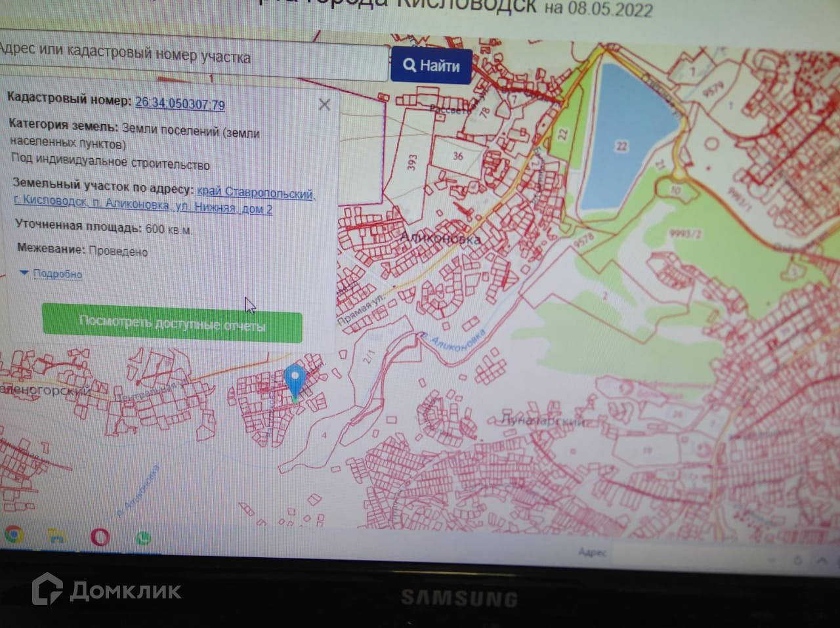Click the Уточненная площадь: 600 кв.м. text
This screenshot has height=628, width=840.
click(x=104, y=228)
